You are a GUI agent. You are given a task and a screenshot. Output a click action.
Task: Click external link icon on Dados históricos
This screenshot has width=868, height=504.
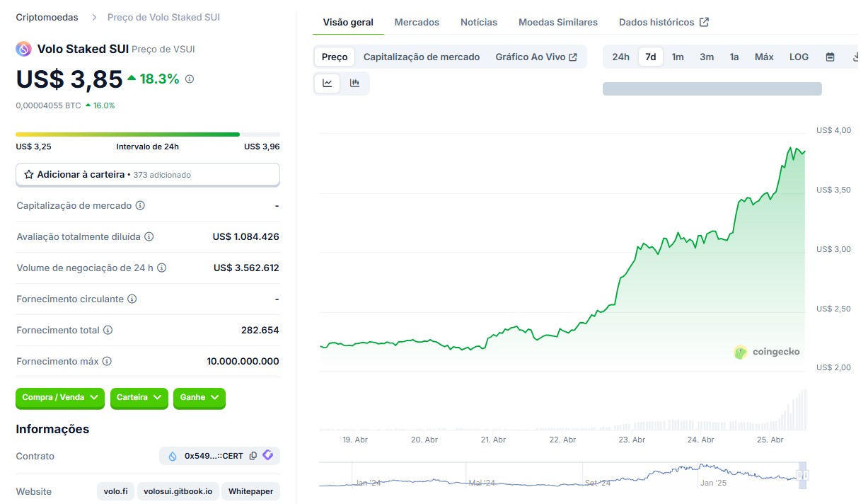pos(704,22)
